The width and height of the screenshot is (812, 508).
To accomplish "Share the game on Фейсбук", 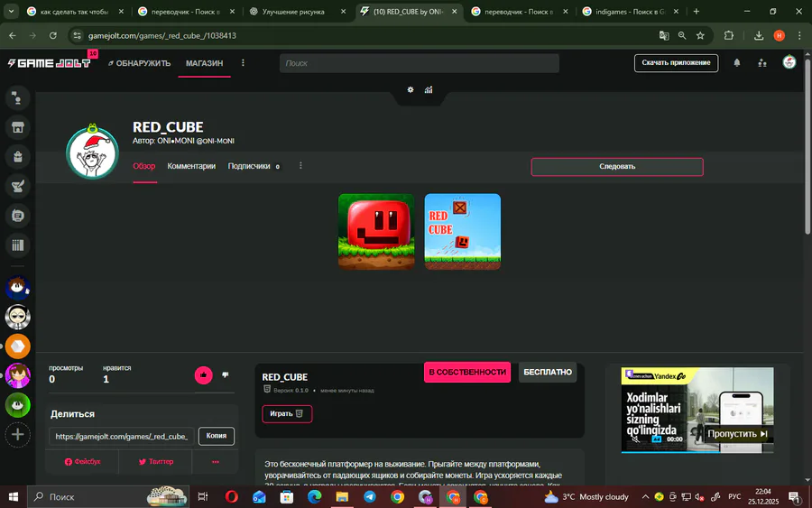I will [82, 461].
